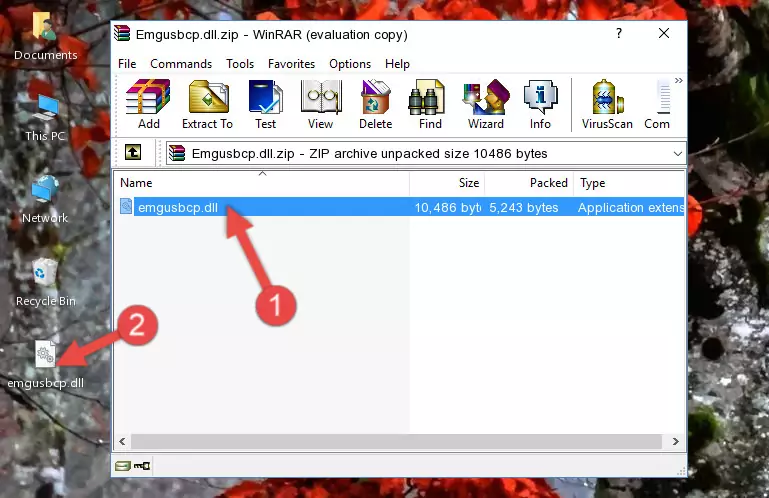The height and width of the screenshot is (498, 769).
Task: Click the Extract To toolbar icon
Action: click(x=207, y=104)
